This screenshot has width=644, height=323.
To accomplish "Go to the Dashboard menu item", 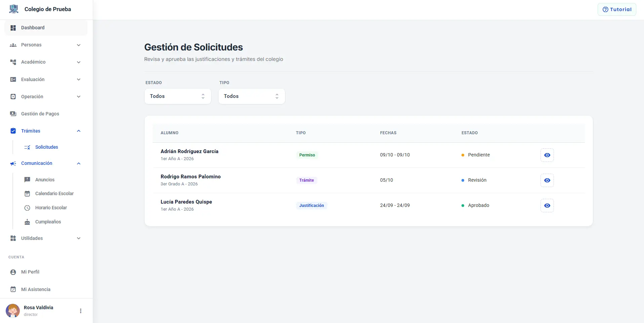I will click(x=46, y=28).
